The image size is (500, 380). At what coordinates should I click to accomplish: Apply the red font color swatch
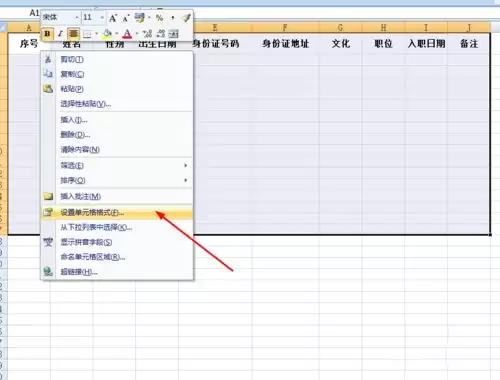127,33
